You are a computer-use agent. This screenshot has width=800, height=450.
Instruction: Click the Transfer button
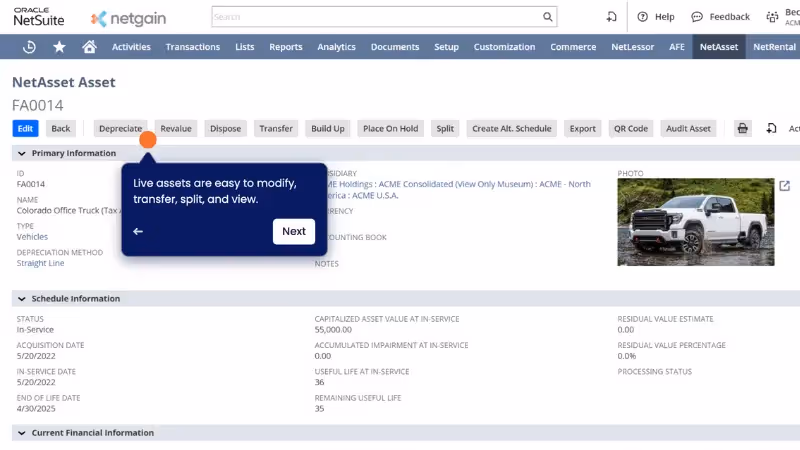276,129
